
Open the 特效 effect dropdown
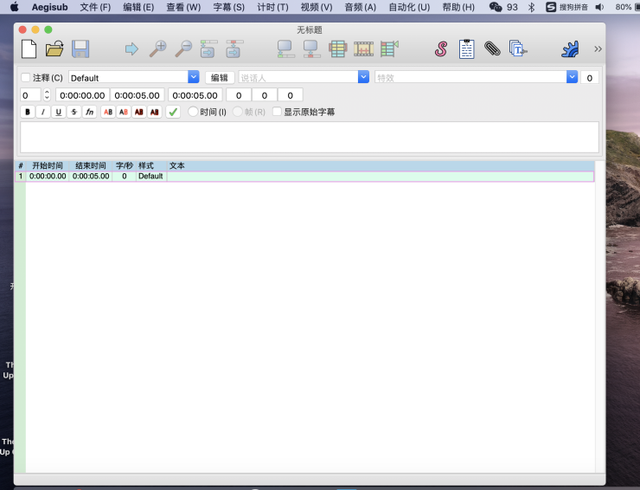pyautogui.click(x=572, y=77)
